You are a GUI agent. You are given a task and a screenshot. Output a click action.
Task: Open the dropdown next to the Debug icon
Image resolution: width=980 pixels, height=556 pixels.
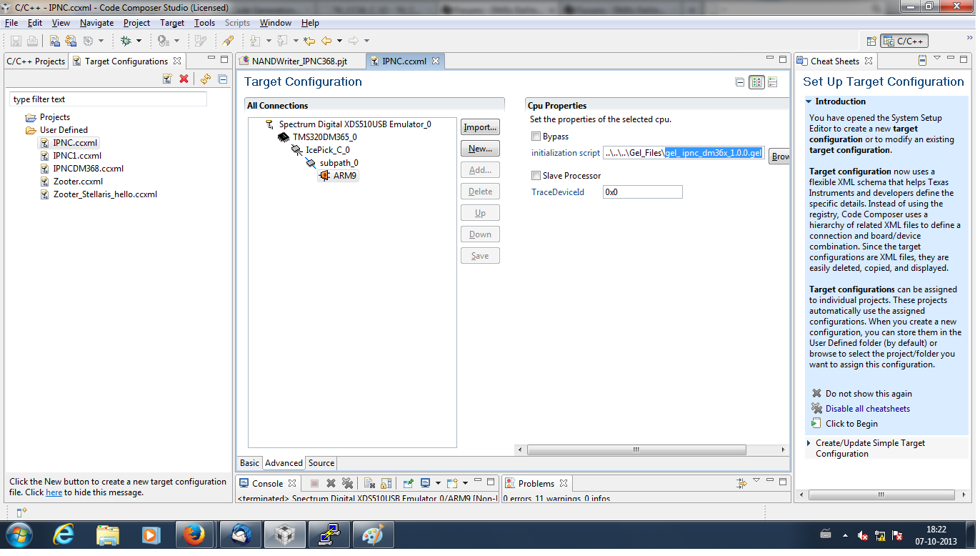pos(139,41)
